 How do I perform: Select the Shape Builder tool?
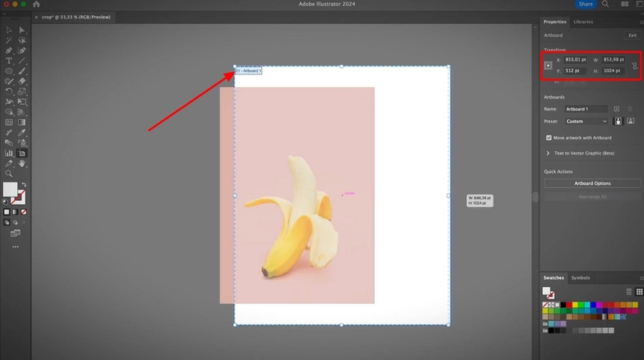pos(9,112)
